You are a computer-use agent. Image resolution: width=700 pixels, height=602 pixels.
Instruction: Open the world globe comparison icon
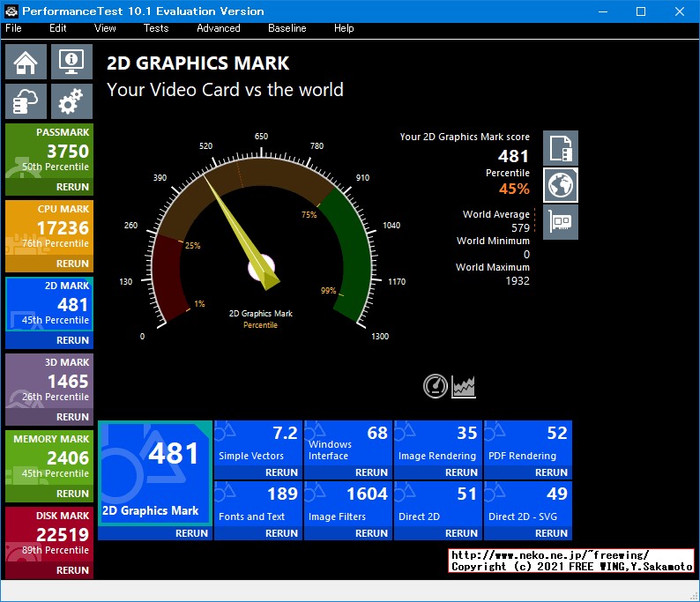(x=561, y=185)
